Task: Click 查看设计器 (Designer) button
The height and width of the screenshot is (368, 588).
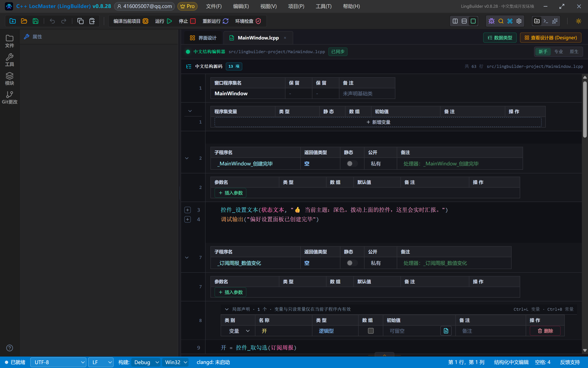Action: click(551, 38)
